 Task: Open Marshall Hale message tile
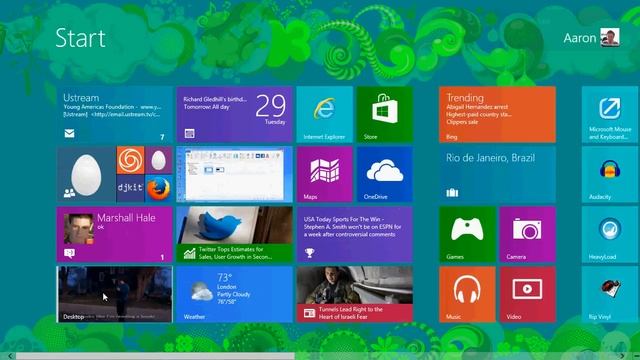coord(115,234)
